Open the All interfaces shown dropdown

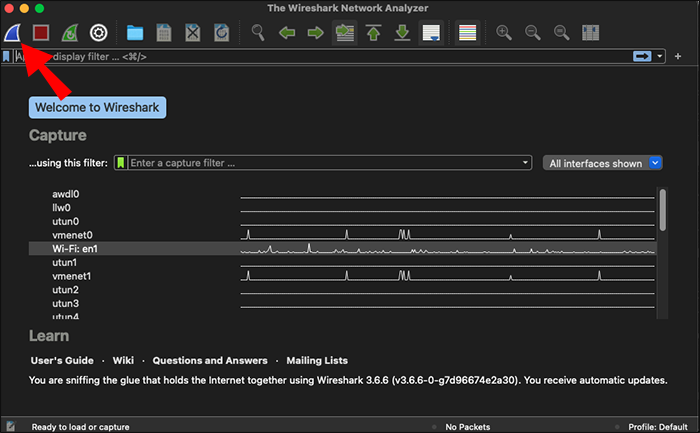tap(603, 163)
